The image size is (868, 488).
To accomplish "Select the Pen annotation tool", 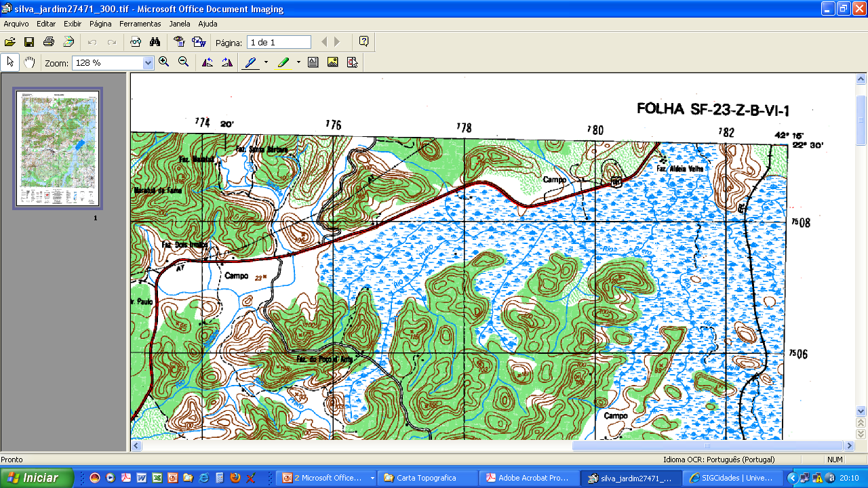I will pyautogui.click(x=251, y=62).
